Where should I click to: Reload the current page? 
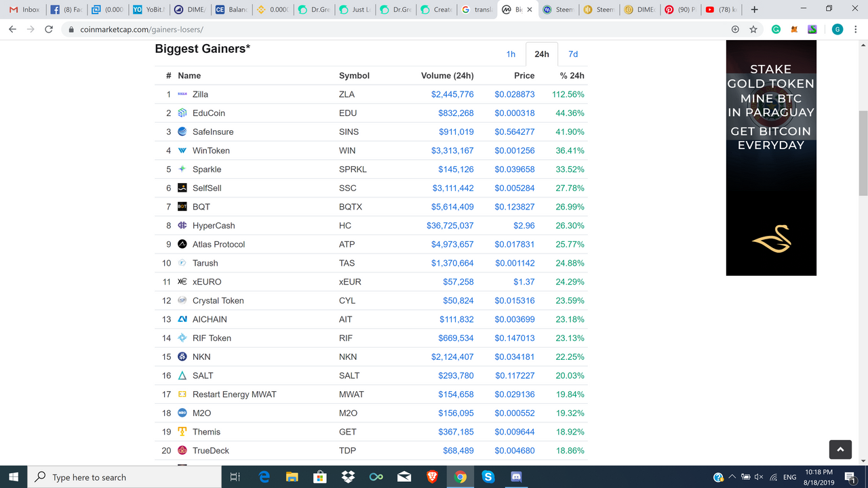[48, 30]
